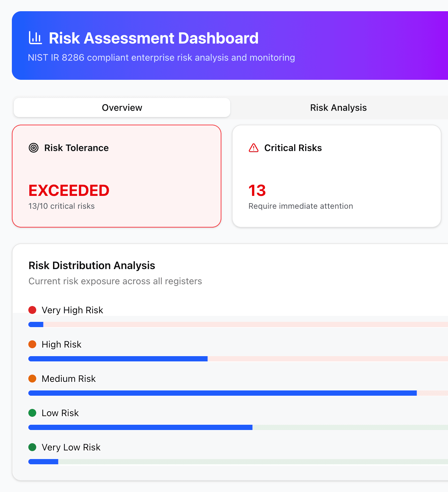This screenshot has height=492, width=448.
Task: Click the EXCEEDED status text
Action: (x=69, y=190)
